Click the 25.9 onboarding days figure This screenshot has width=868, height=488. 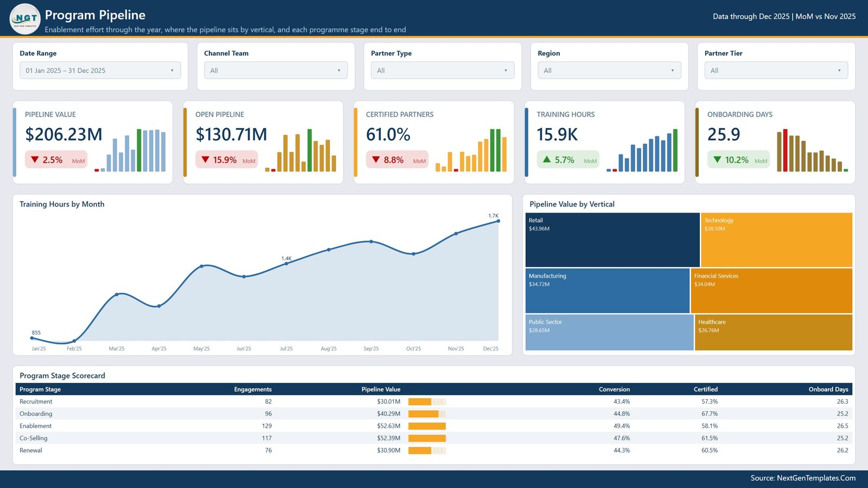pos(724,134)
